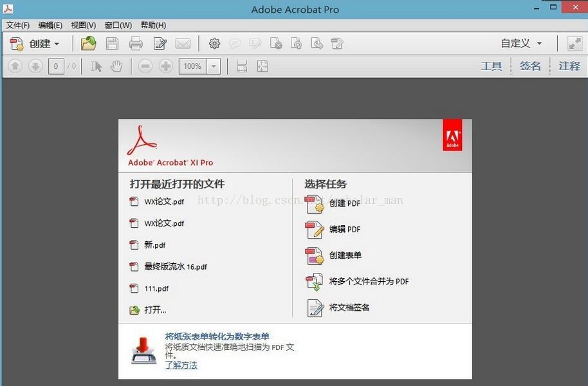Open the 窗口(W) menu
Viewport: 588px width, 386px height.
point(118,25)
